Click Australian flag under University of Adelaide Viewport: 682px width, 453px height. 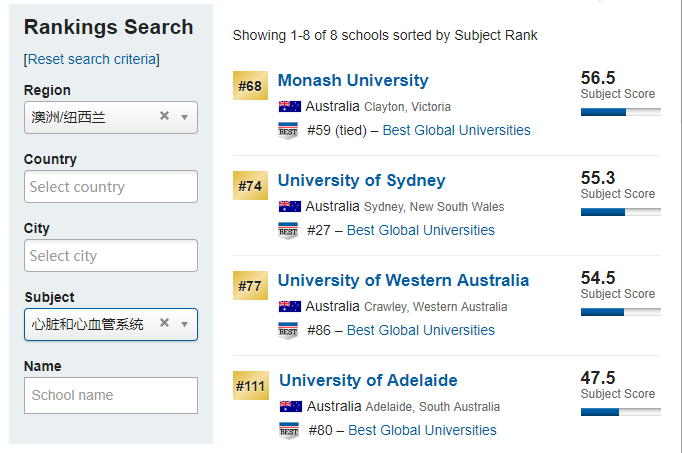point(291,406)
